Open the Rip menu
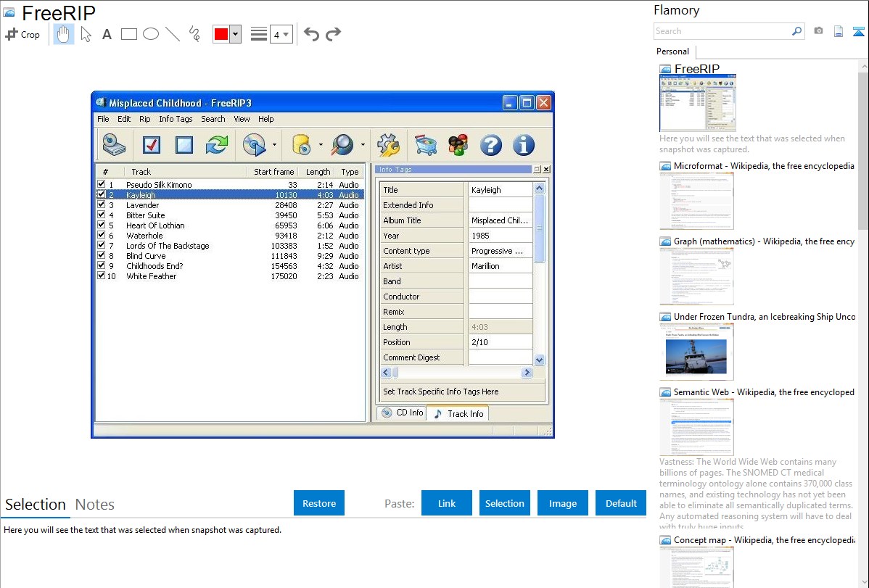 [144, 119]
